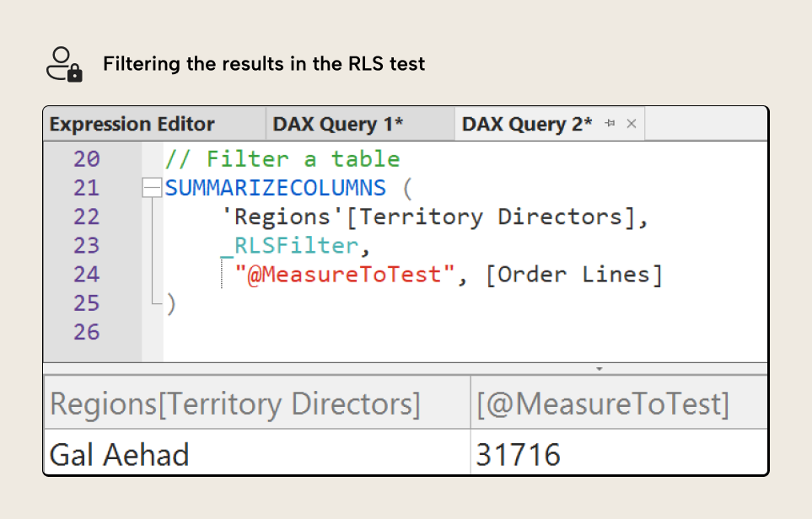The width and height of the screenshot is (812, 519).
Task: Click the results pane collapse arrow
Action: (x=600, y=367)
